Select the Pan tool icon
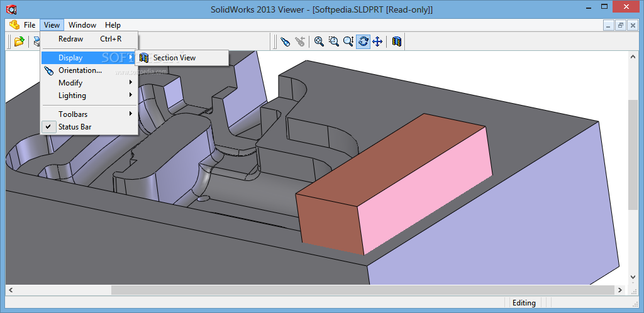 click(377, 41)
